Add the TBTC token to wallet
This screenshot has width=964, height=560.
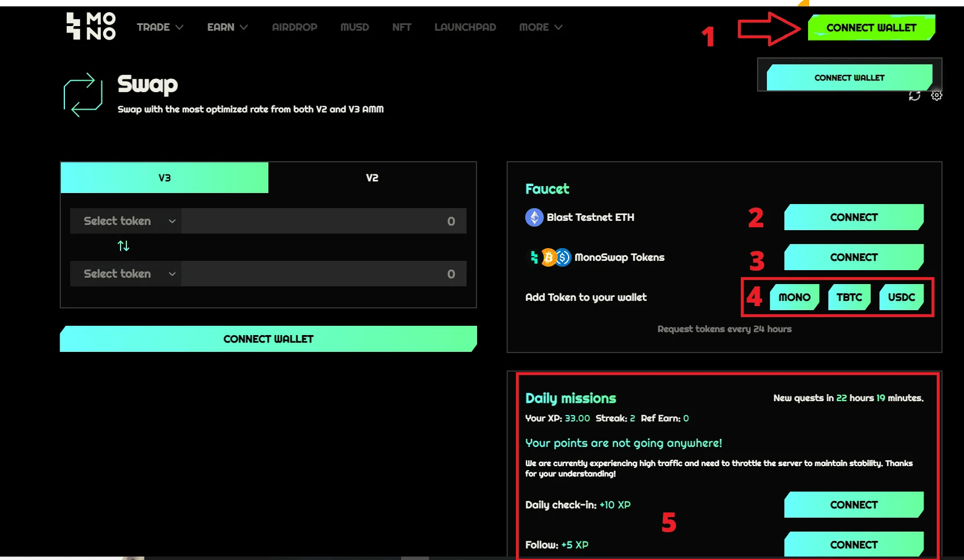tap(849, 297)
